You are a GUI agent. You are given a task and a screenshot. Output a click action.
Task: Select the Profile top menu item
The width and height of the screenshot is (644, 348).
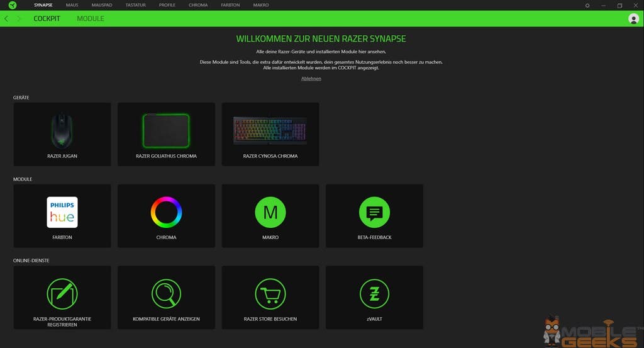(167, 5)
